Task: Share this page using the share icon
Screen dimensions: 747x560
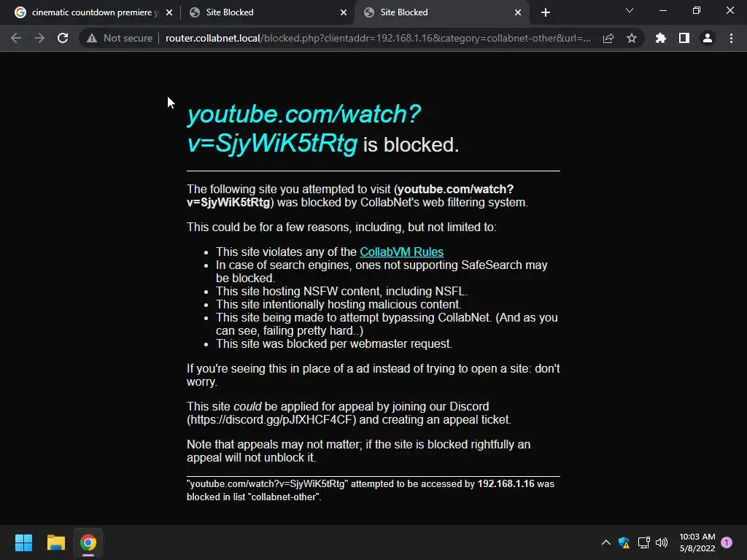Action: [x=608, y=38]
